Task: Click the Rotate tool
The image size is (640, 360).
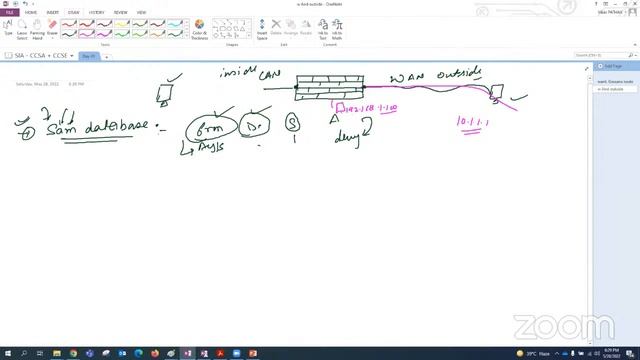Action: [306, 27]
